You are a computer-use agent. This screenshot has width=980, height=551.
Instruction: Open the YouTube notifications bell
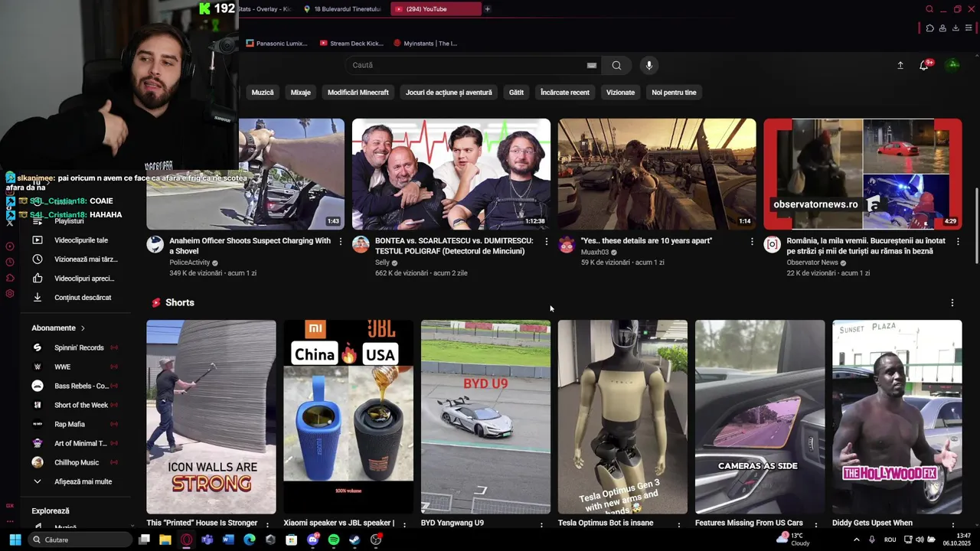point(924,65)
